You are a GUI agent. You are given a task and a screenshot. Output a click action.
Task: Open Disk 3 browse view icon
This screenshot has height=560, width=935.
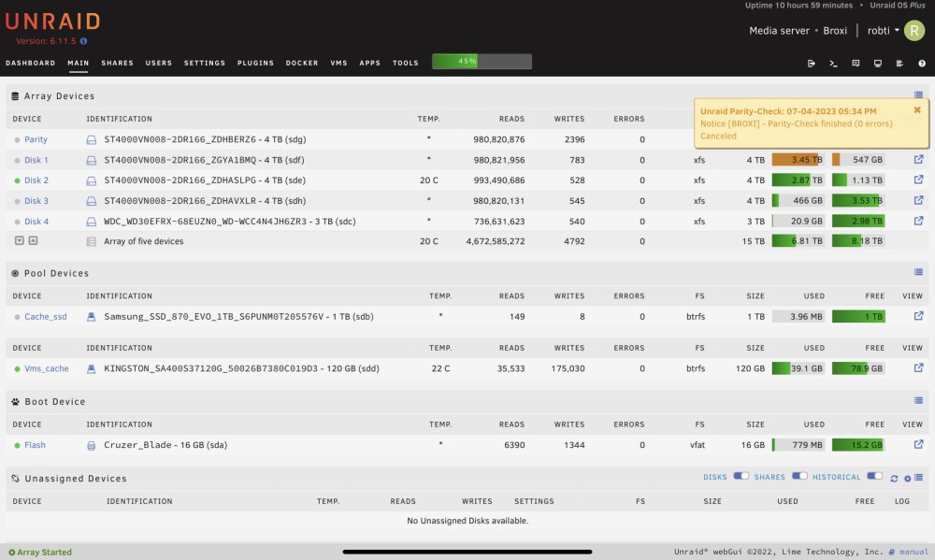(x=918, y=200)
